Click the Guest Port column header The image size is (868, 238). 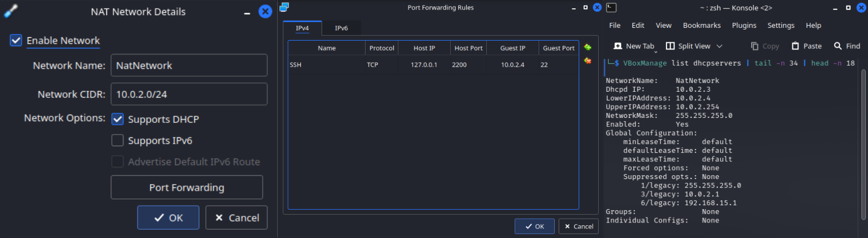(559, 48)
